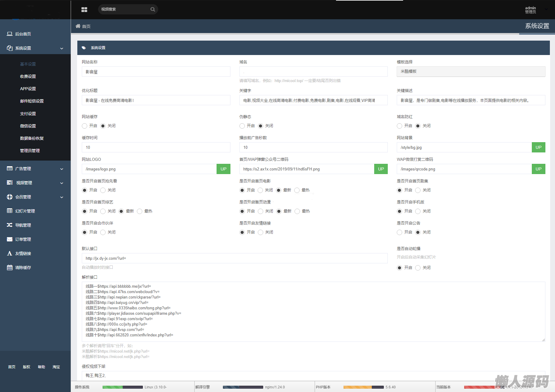Click the search magnifier icon
This screenshot has height=392, width=555.
click(x=153, y=9)
